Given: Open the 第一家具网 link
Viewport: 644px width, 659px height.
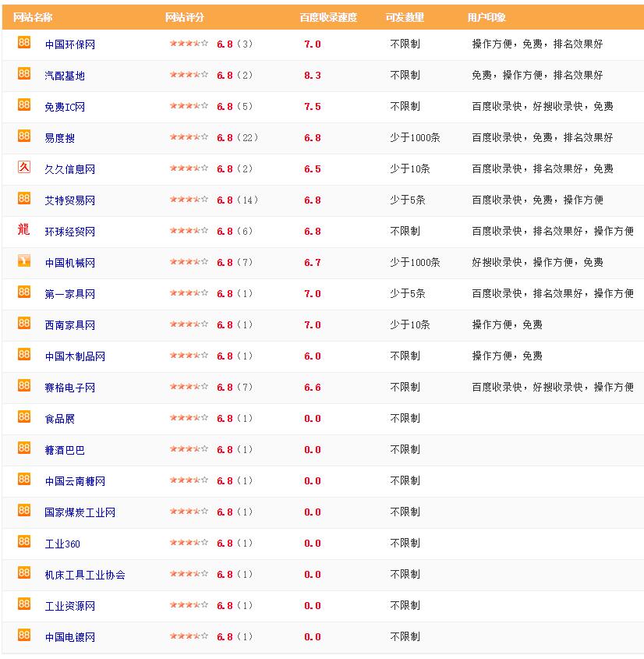Looking at the screenshot, I should click(69, 294).
